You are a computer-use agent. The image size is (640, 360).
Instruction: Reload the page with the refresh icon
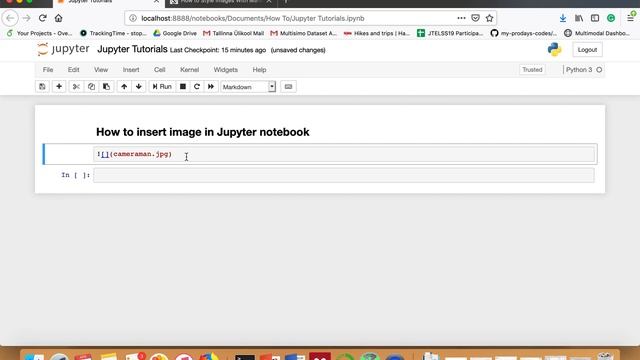[x=42, y=18]
